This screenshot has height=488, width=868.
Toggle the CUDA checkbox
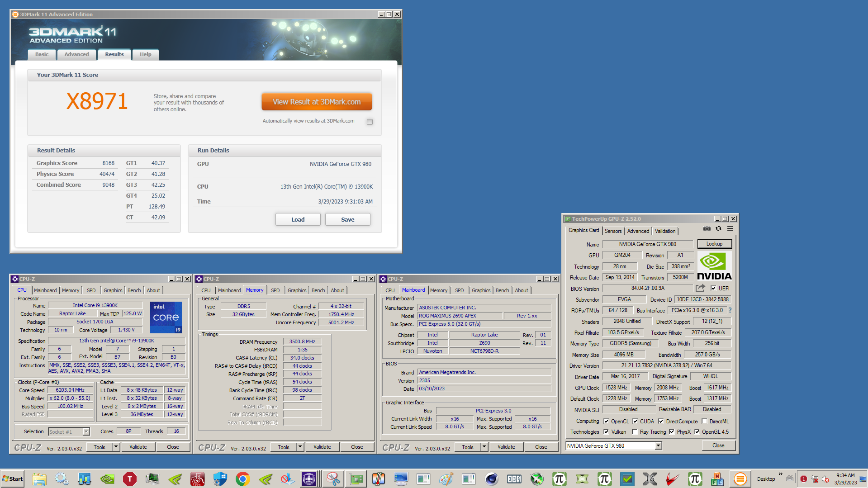(x=635, y=421)
